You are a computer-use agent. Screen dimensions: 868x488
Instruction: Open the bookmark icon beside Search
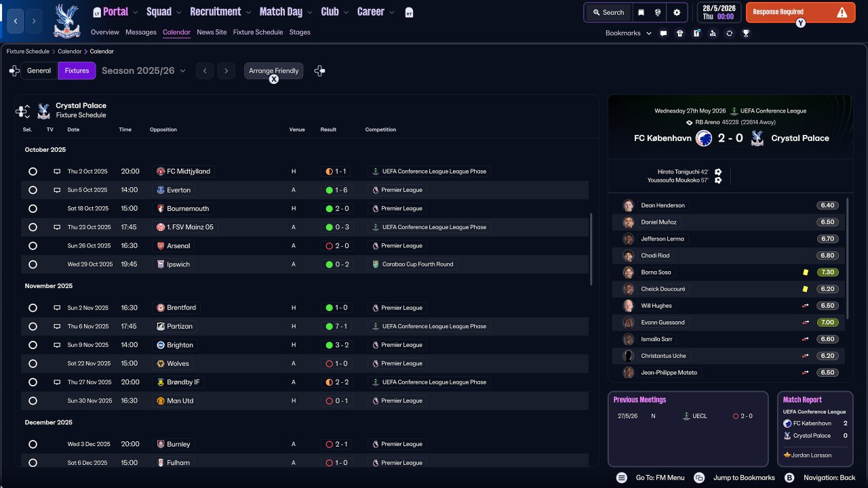pos(641,12)
